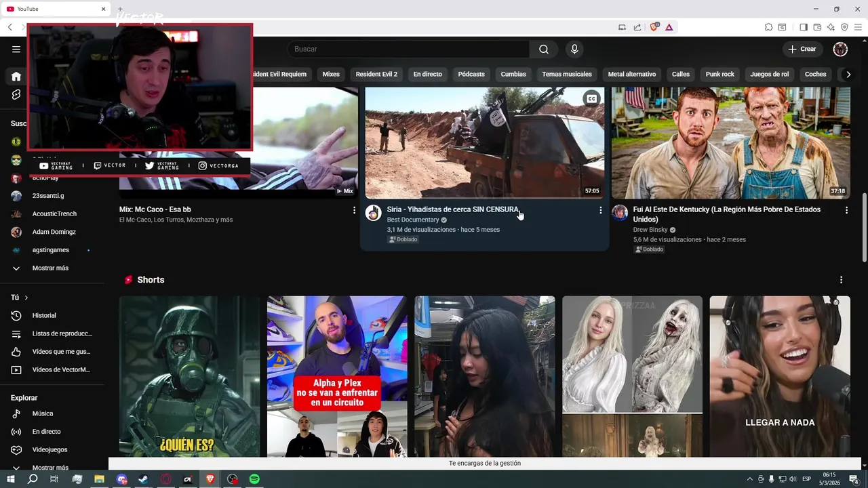Open the Kentucky video thumbnail
The width and height of the screenshot is (868, 488).
pos(731,142)
